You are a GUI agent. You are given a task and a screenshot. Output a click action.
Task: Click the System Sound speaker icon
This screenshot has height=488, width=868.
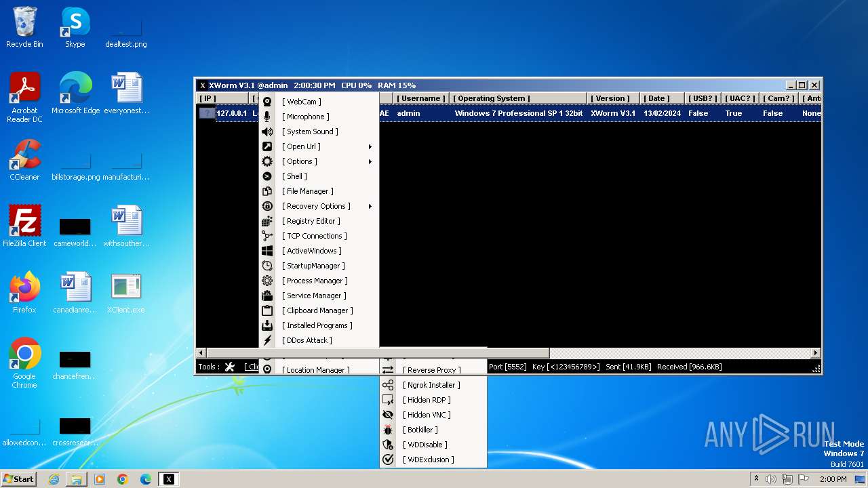[x=267, y=131]
